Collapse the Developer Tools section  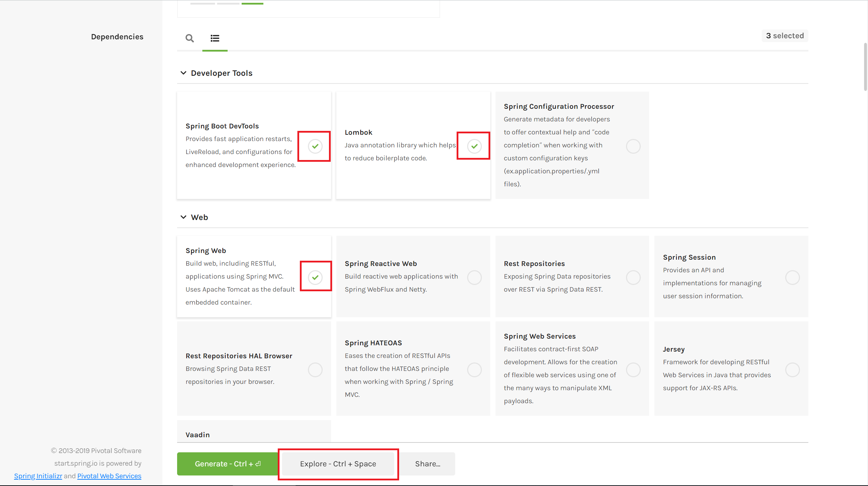pyautogui.click(x=183, y=73)
